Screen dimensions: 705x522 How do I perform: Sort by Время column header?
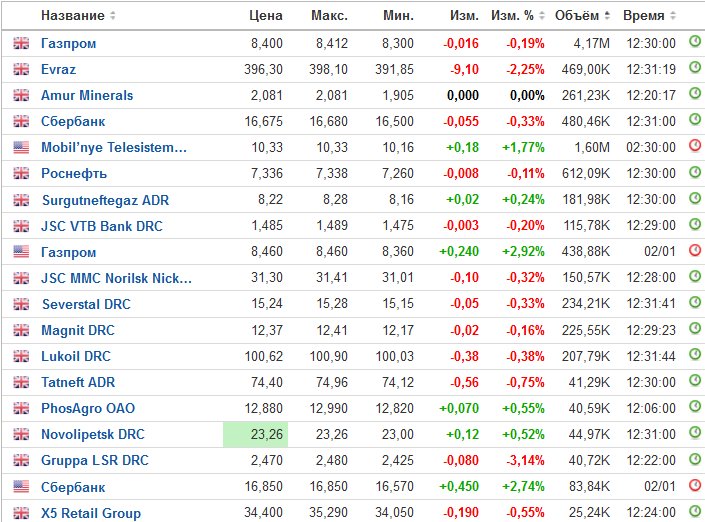point(649,16)
